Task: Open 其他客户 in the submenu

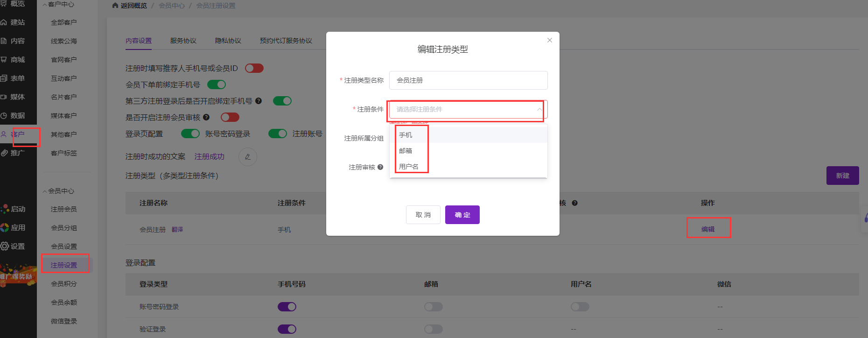Action: (64, 134)
